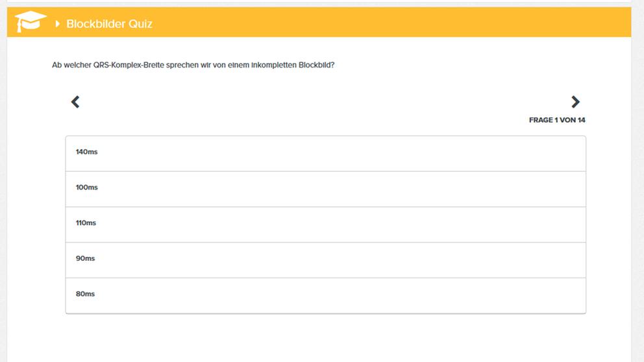Viewport: 644px width, 362px height.
Task: Toggle quiz section via white header triangle
Action: [58, 24]
